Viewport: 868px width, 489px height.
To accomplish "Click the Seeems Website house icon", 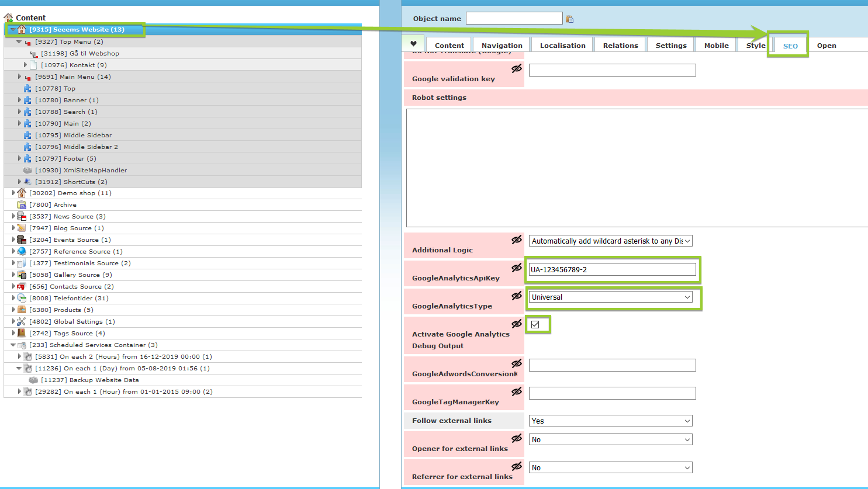I will click(x=22, y=29).
